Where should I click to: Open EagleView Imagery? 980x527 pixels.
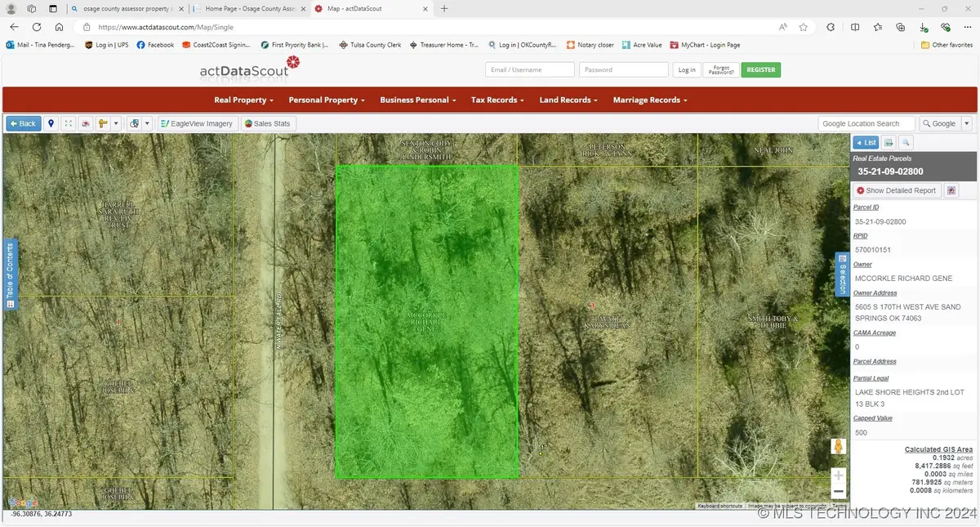[197, 123]
